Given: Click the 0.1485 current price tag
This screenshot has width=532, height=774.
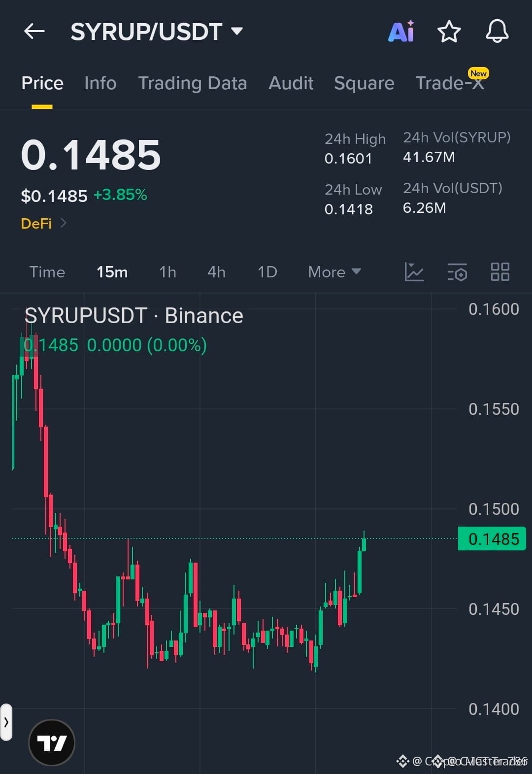Looking at the screenshot, I should pyautogui.click(x=492, y=539).
